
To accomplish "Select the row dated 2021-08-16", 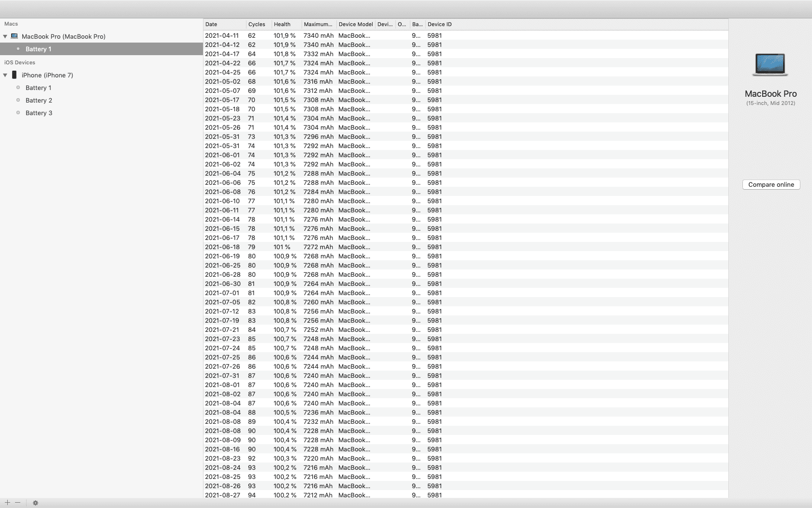I will 466,449.
